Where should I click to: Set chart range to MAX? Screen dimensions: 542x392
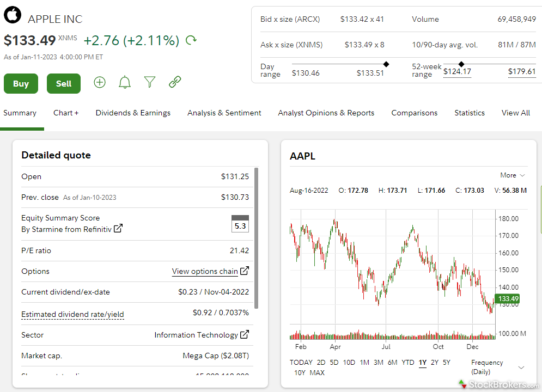tap(317, 372)
